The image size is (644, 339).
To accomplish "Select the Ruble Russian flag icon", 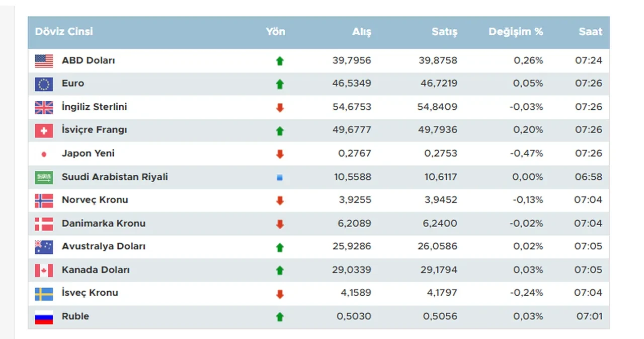I will click(x=43, y=316).
